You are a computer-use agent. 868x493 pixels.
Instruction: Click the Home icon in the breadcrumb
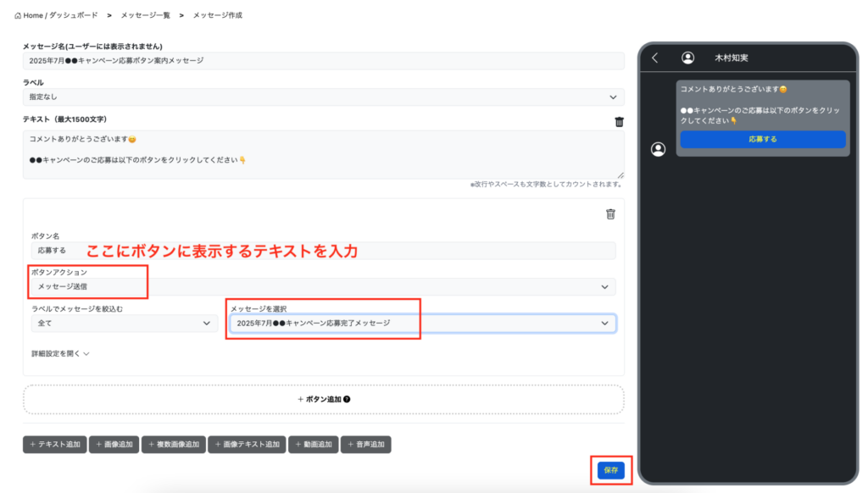(x=19, y=15)
